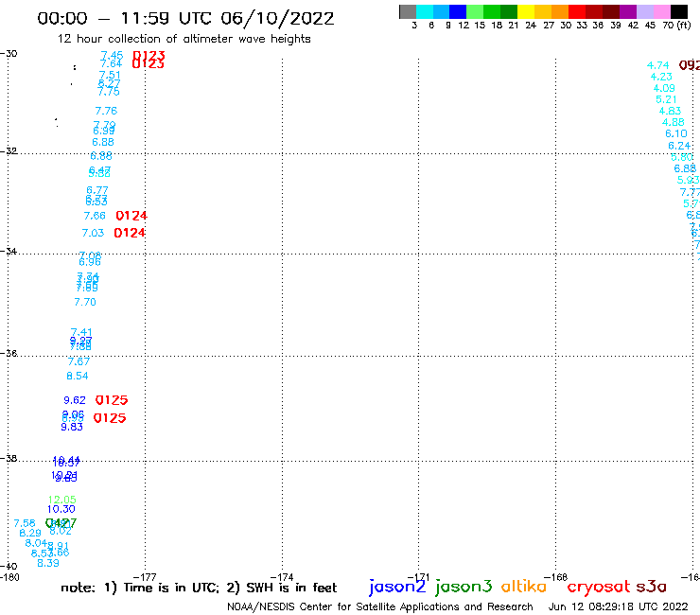Viewport: 700px width, 615px height.
Task: Click the wave height value 7.03
Action: 93,233
